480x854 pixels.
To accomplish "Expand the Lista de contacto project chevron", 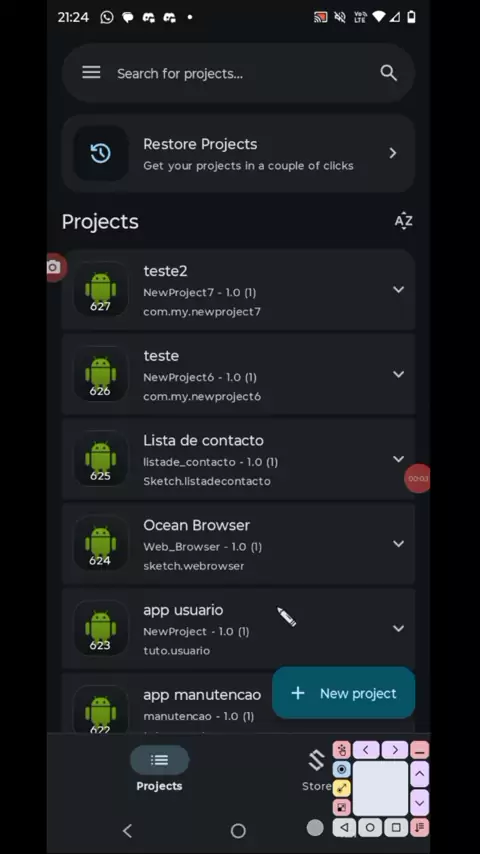I will pos(398,459).
